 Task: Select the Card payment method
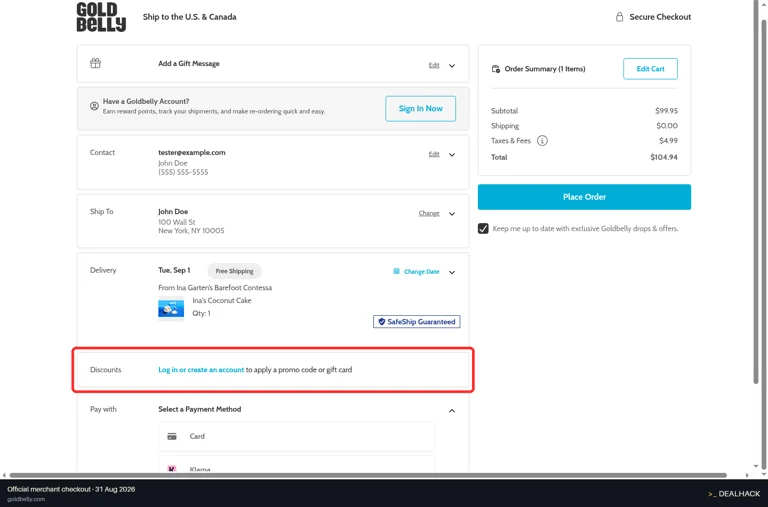[296, 436]
